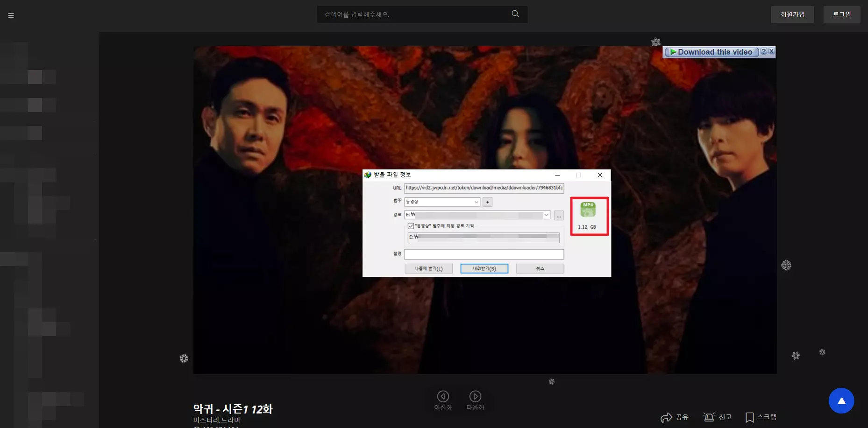The height and width of the screenshot is (428, 868).
Task: Click the IDM globe icon in dialog title
Action: click(368, 175)
